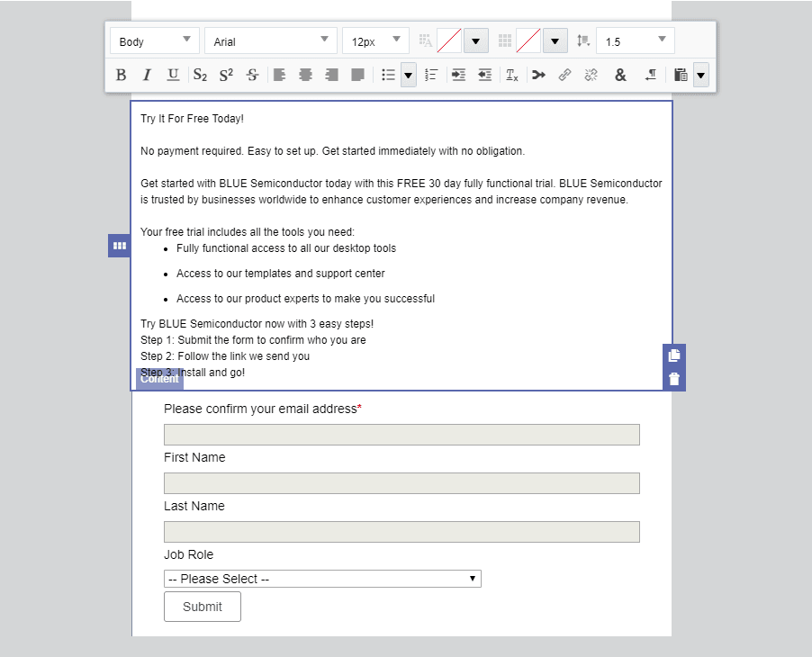Image resolution: width=812 pixels, height=657 pixels.
Task: Open the Arial font family dropdown
Action: 271,40
